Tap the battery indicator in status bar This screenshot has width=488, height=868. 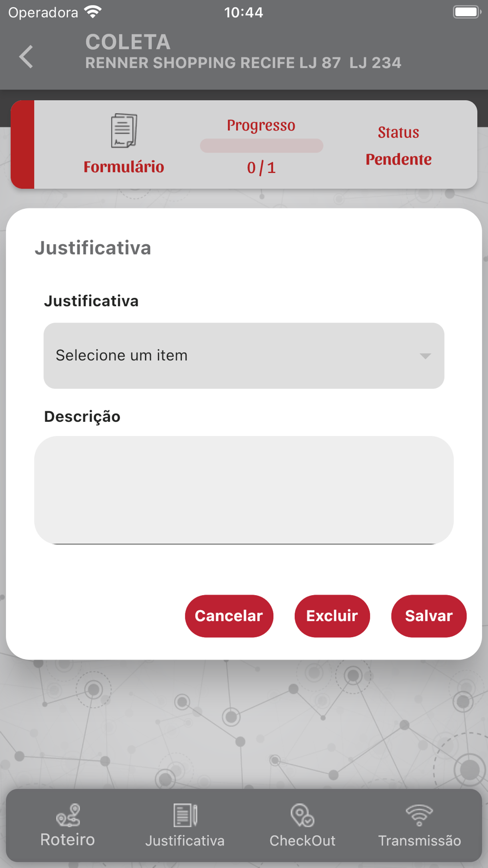pyautogui.click(x=467, y=12)
